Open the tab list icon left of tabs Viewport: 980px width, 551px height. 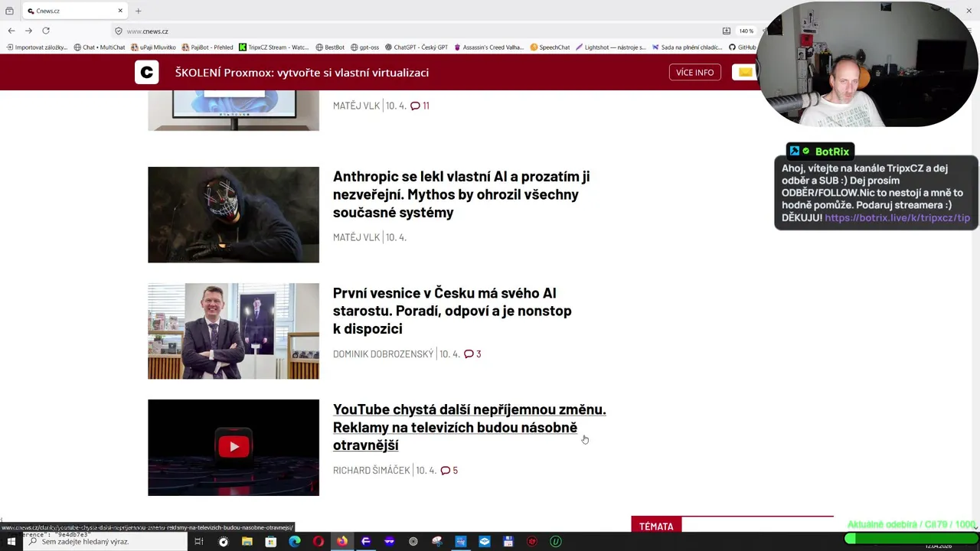click(x=9, y=11)
